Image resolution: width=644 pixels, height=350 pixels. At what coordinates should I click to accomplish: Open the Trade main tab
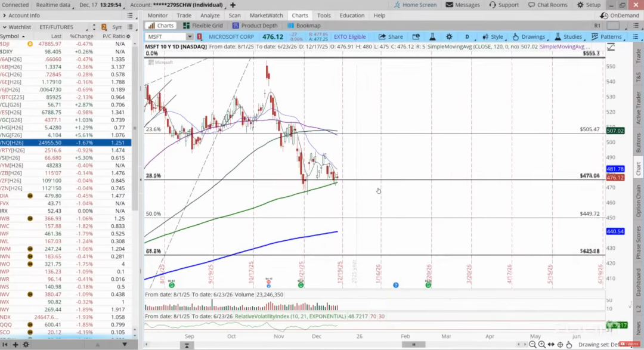pos(184,15)
